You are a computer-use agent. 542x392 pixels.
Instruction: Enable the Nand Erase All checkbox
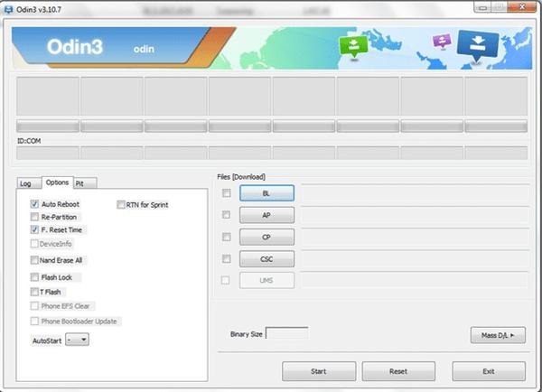pyautogui.click(x=34, y=260)
